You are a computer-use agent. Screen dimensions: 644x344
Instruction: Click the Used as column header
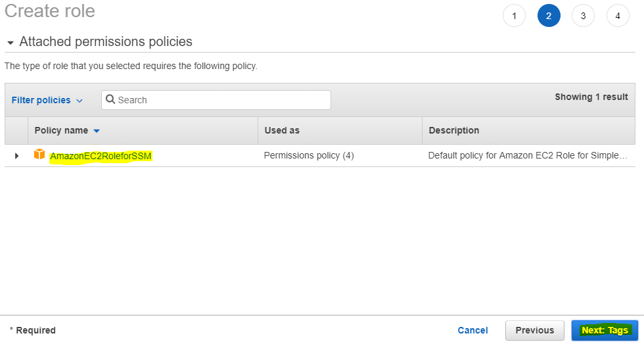[x=282, y=130]
